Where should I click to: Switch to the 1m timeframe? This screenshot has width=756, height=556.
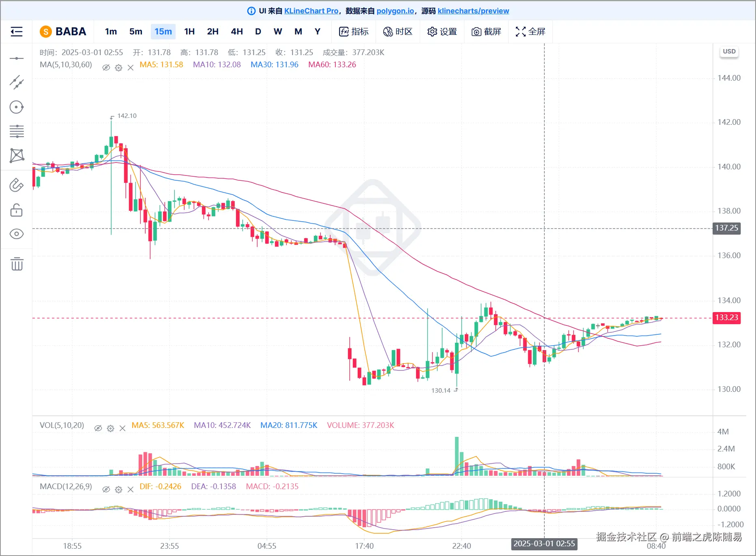(111, 32)
